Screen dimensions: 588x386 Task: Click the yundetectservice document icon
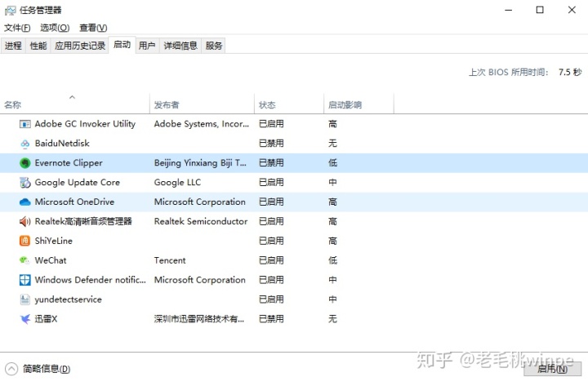coord(25,299)
